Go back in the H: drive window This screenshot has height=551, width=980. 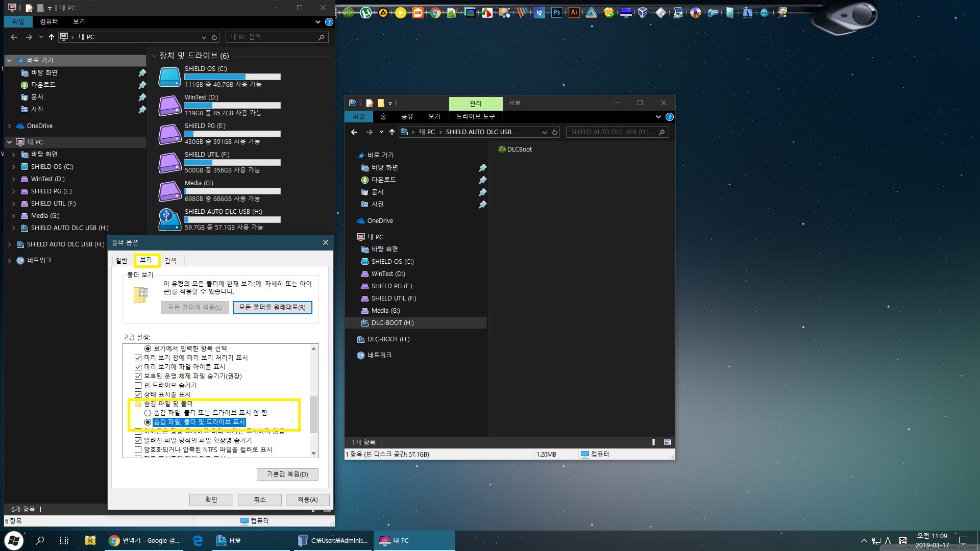354,132
